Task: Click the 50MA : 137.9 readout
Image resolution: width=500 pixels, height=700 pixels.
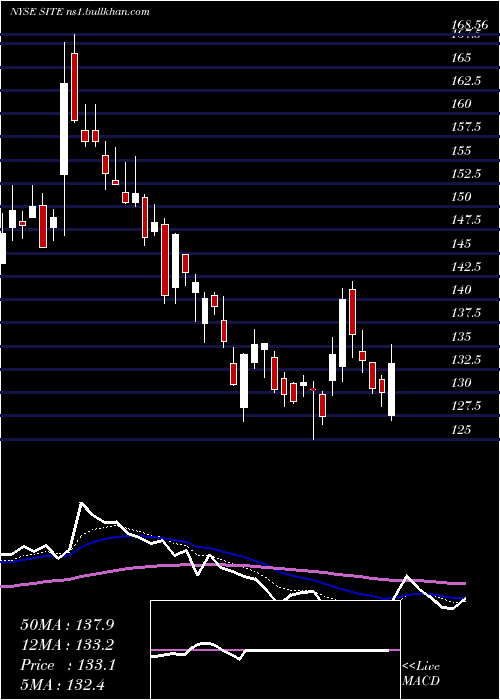Action: (67, 625)
